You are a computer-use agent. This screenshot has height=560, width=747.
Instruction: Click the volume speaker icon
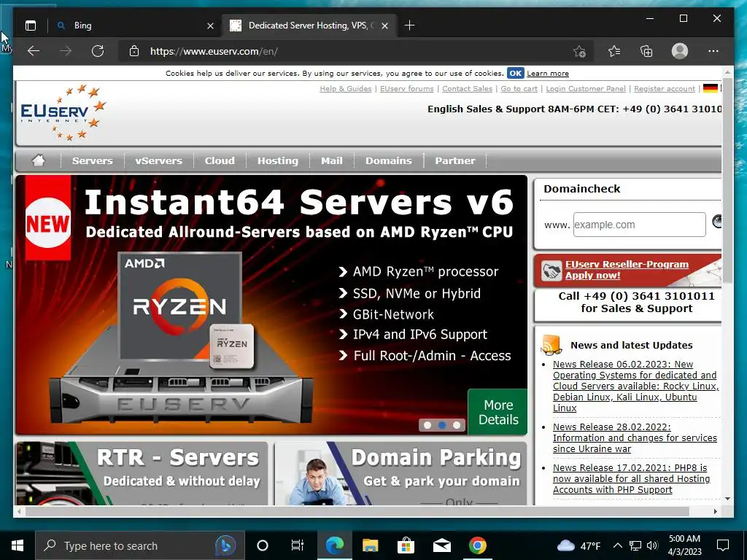point(653,545)
